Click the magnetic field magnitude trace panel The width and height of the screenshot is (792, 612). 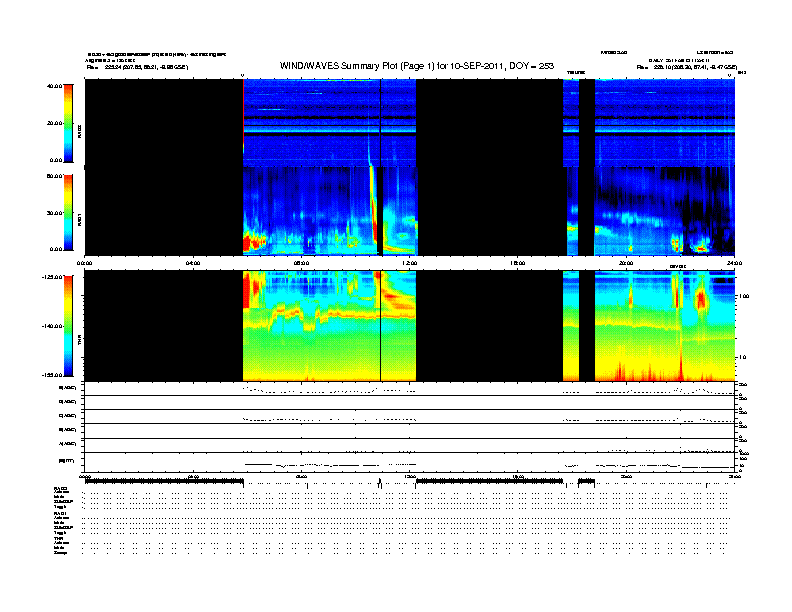(410, 462)
